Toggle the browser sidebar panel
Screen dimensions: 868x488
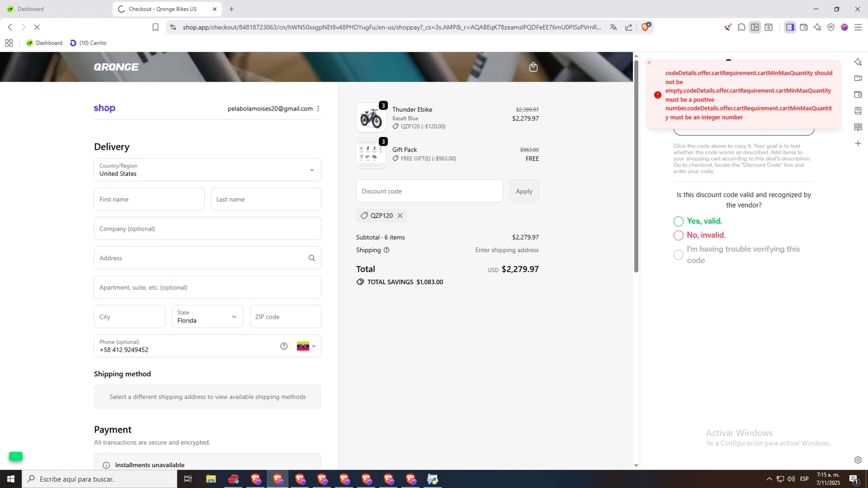(790, 27)
